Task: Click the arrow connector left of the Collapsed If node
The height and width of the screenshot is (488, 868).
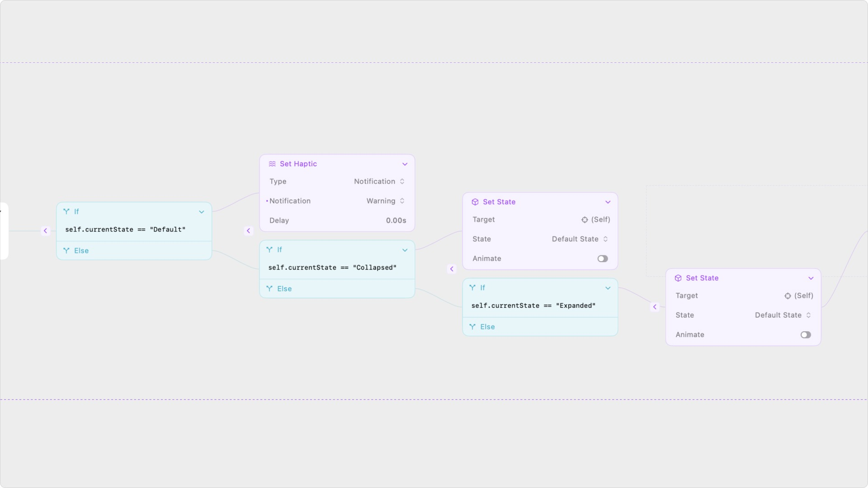Action: point(248,231)
